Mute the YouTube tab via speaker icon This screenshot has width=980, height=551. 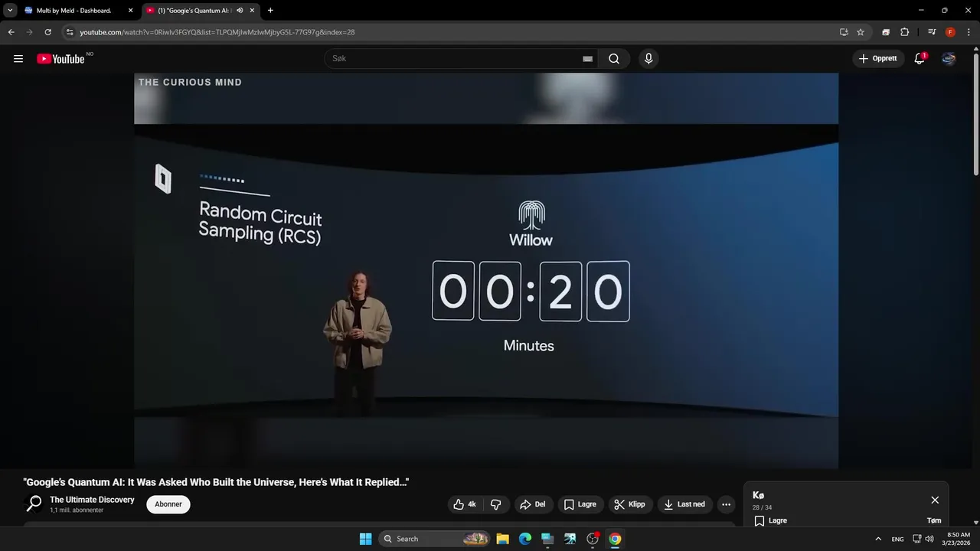240,11
